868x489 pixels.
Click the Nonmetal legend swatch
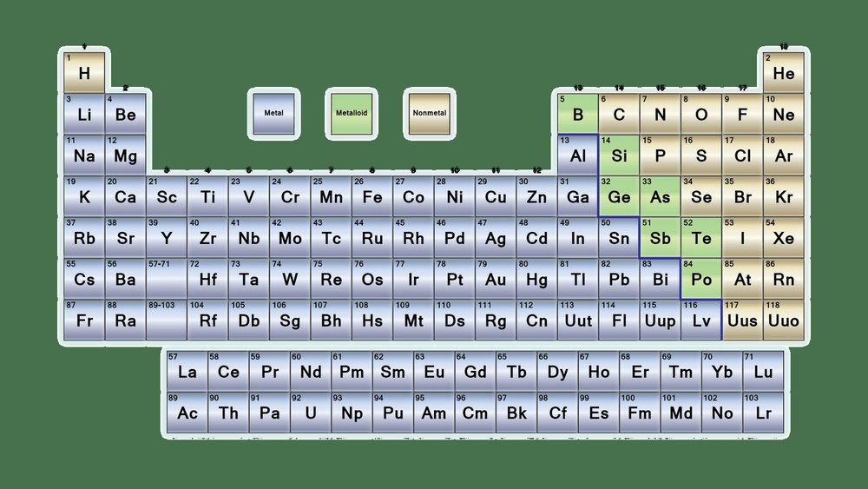pyautogui.click(x=430, y=114)
